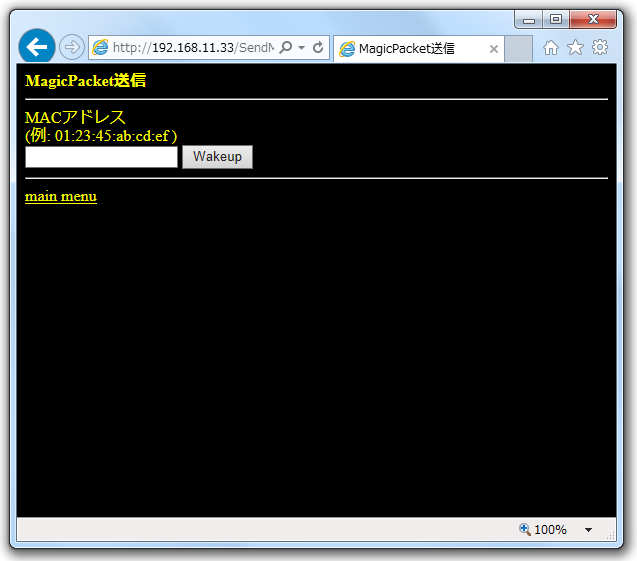The width and height of the screenshot is (637, 561).
Task: Click the MAC address input field
Action: (x=102, y=157)
